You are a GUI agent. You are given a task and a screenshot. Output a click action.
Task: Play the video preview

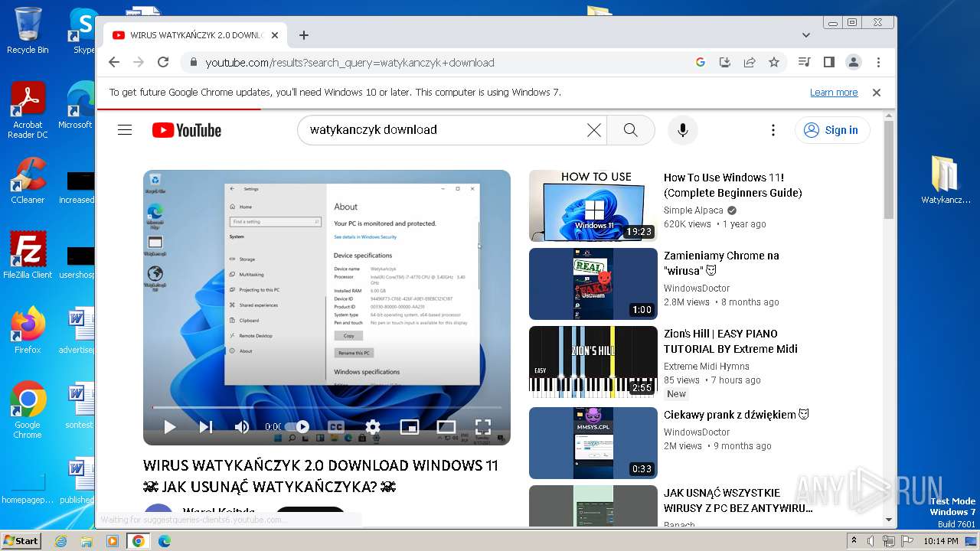[170, 427]
